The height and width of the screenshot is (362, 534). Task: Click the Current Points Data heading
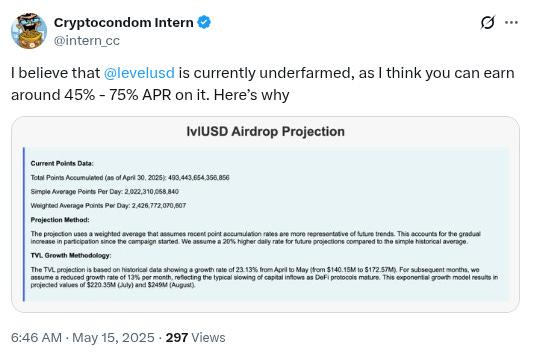pyautogui.click(x=62, y=163)
